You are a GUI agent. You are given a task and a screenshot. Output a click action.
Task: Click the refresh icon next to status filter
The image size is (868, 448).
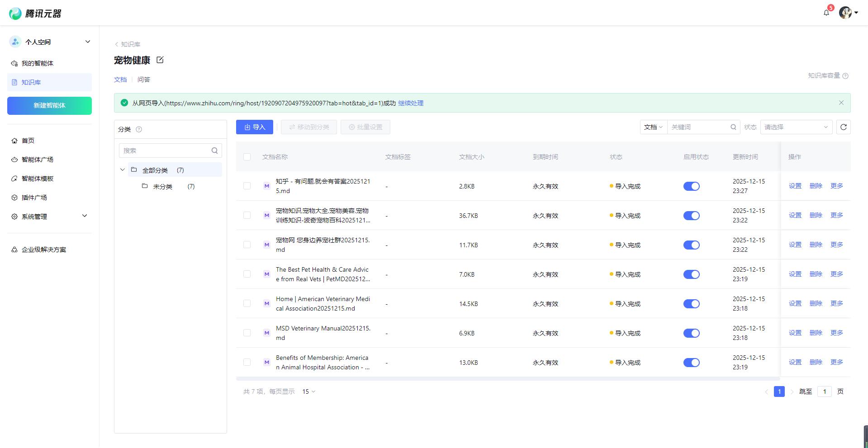tap(843, 127)
